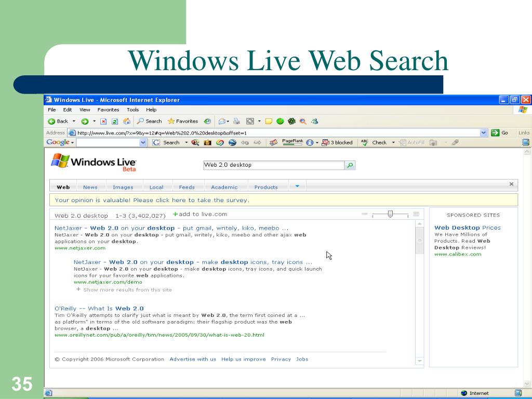Click the ABC spell Check button
Viewport: 532px width, 399px height.
click(374, 142)
